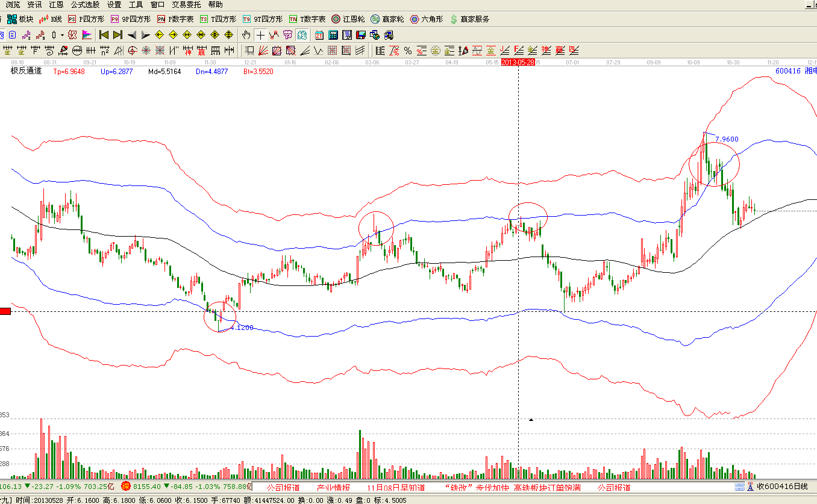Jump to first bar using skip-start arrow
Screen dimensions: 817x504
(104, 35)
